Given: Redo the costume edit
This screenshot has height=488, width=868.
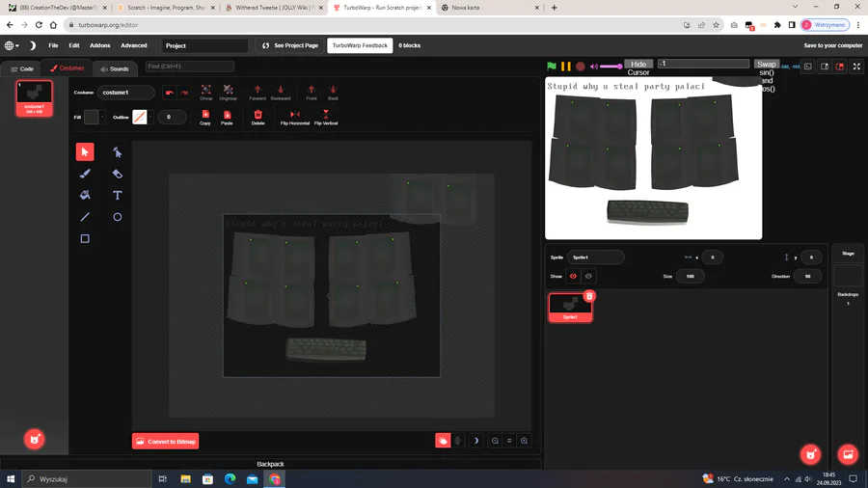Looking at the screenshot, I should coord(184,93).
